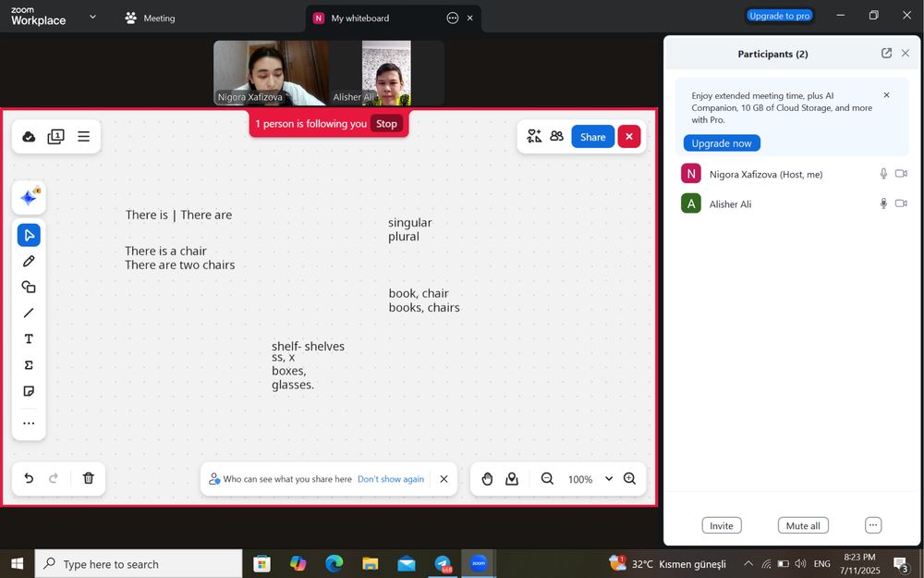Viewport: 924px width, 578px height.
Task: Toggle Nigora Xafizova camera
Action: (901, 174)
